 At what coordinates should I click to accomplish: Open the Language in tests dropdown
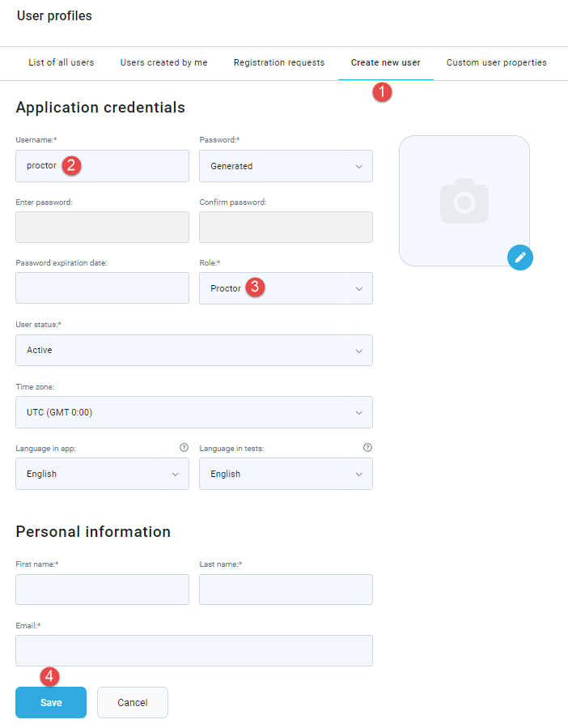point(286,474)
